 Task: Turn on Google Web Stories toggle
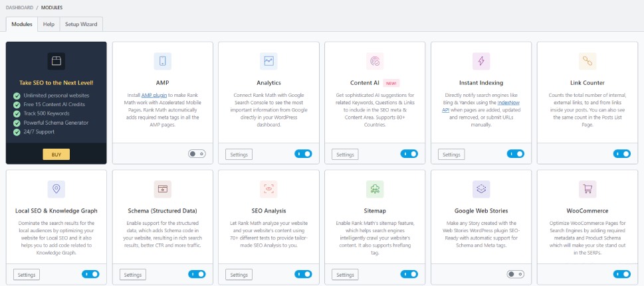pos(515,273)
